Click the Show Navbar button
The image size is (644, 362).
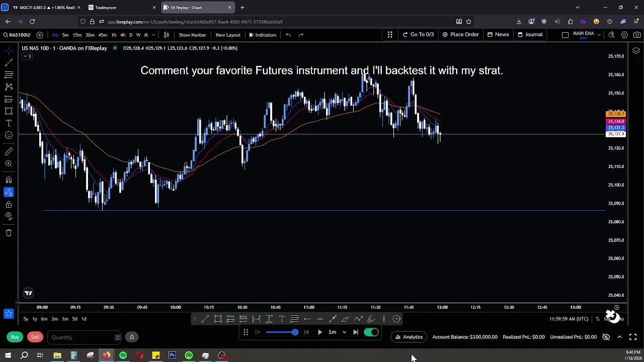[x=192, y=35]
